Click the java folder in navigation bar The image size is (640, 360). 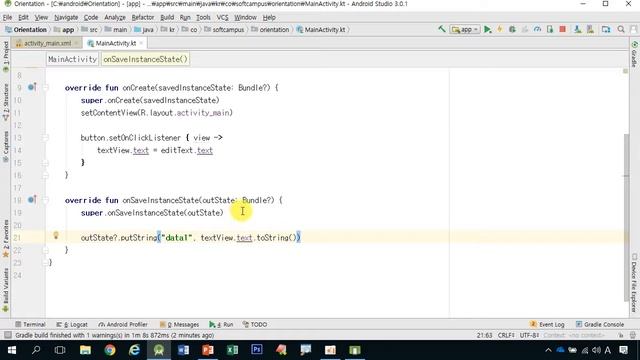pyautogui.click(x=144, y=29)
